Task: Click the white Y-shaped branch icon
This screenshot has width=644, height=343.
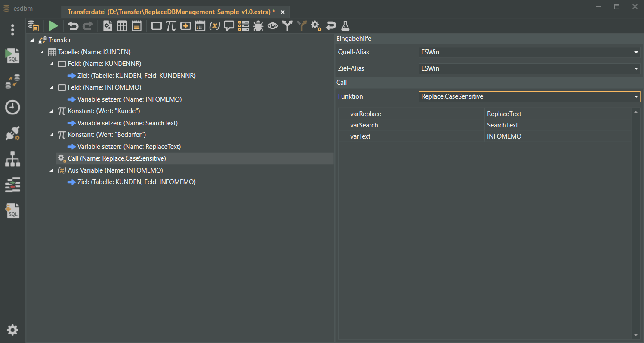Action: pyautogui.click(x=287, y=26)
